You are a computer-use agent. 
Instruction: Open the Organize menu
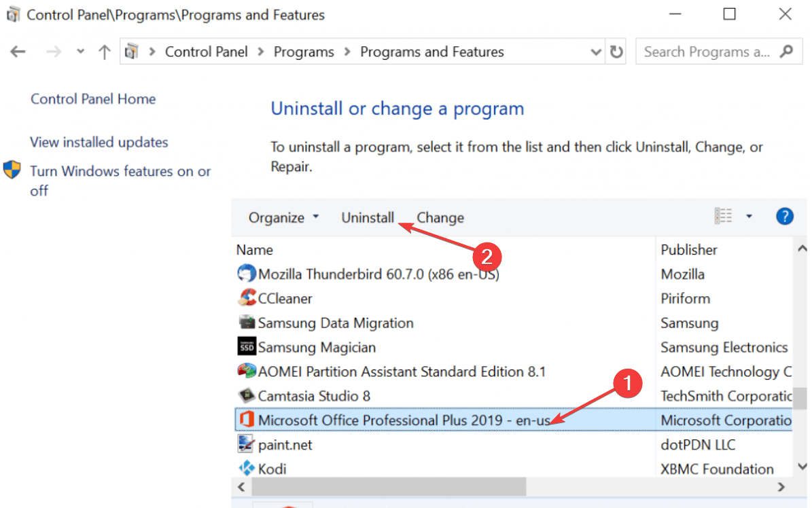283,217
